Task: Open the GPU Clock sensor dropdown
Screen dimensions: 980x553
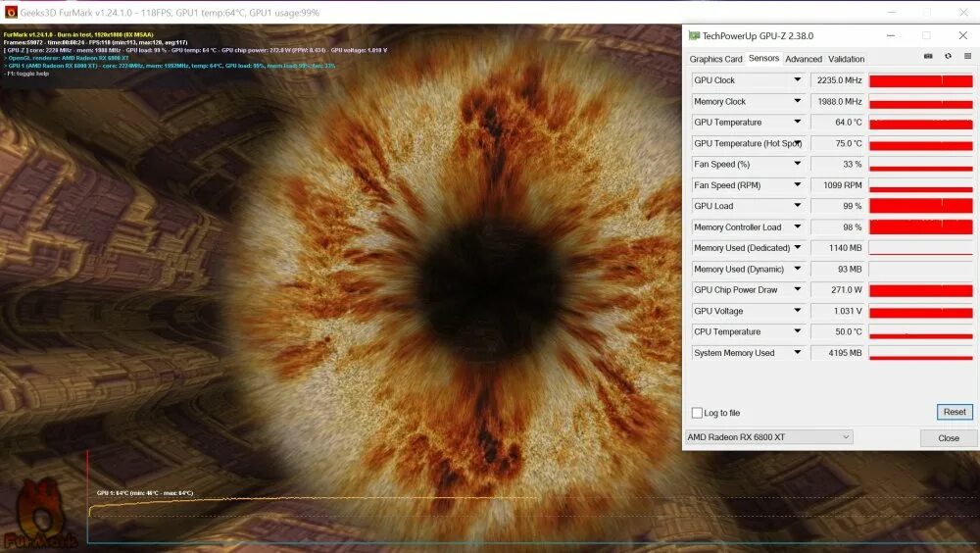Action: click(798, 80)
